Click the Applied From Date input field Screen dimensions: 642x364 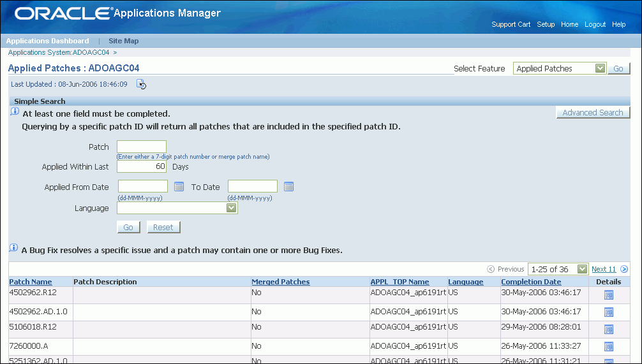143,187
